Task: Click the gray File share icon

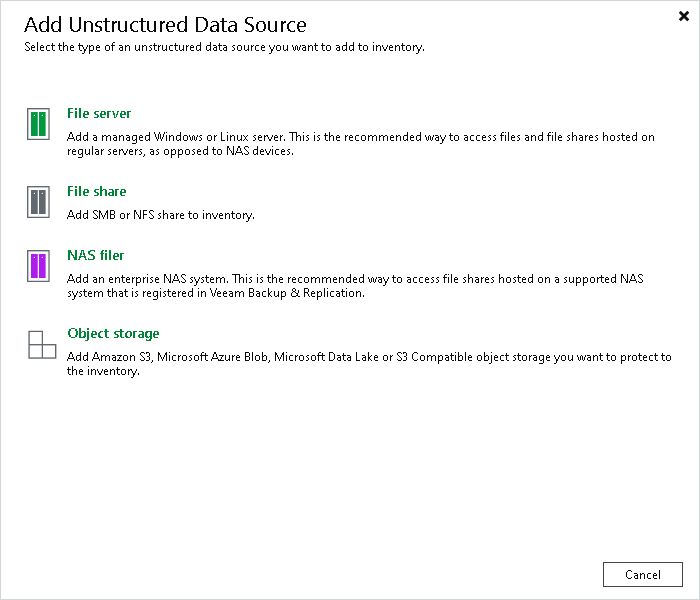Action: tap(39, 202)
